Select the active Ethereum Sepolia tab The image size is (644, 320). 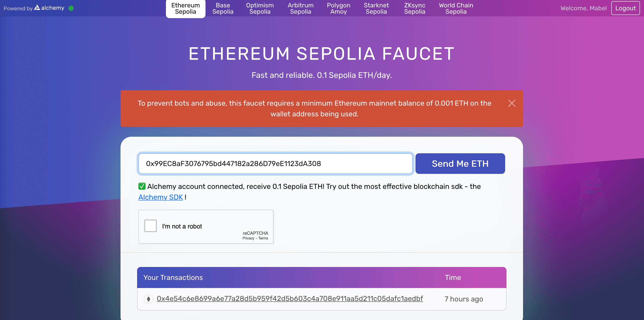pyautogui.click(x=186, y=9)
